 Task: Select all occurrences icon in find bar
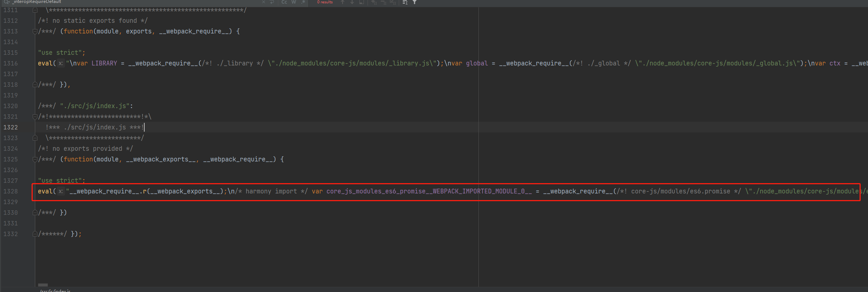pos(393,2)
